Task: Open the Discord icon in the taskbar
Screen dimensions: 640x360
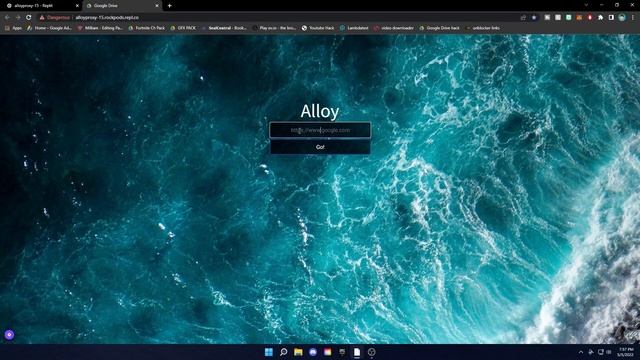Action: pos(313,352)
